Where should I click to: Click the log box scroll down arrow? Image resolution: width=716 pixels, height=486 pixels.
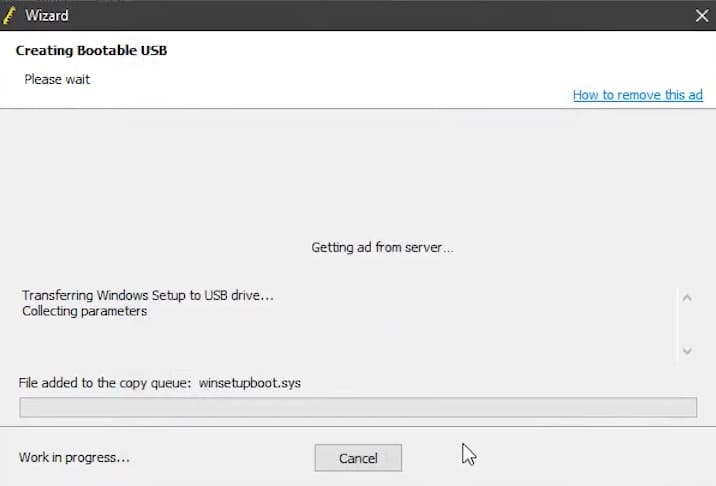[x=686, y=351]
